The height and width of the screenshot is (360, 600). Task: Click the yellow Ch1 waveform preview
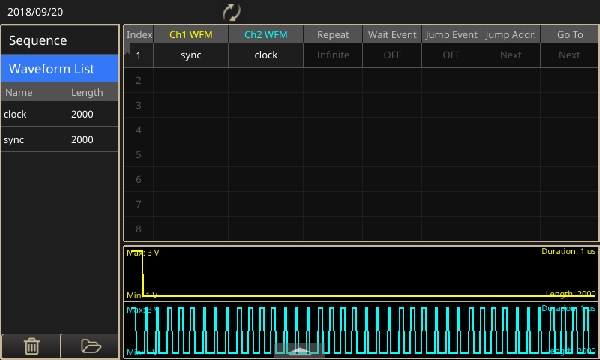point(361,273)
